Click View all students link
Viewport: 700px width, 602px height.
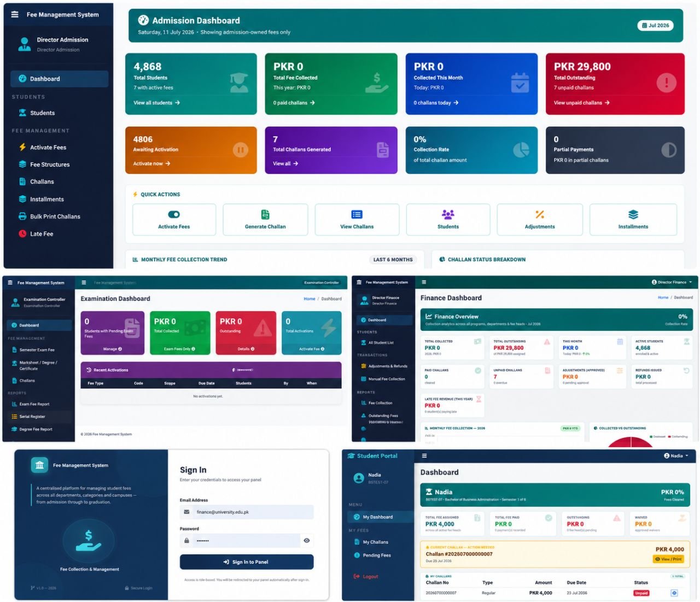click(x=156, y=103)
